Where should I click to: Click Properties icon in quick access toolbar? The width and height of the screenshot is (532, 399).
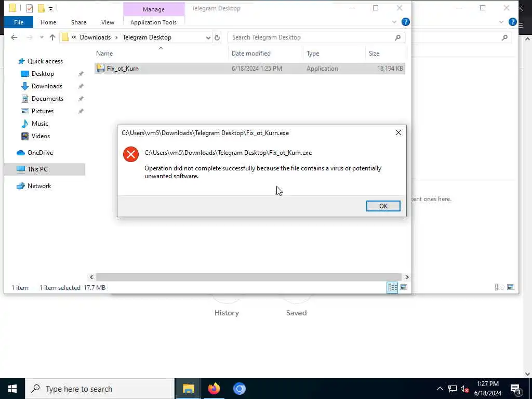coord(30,8)
